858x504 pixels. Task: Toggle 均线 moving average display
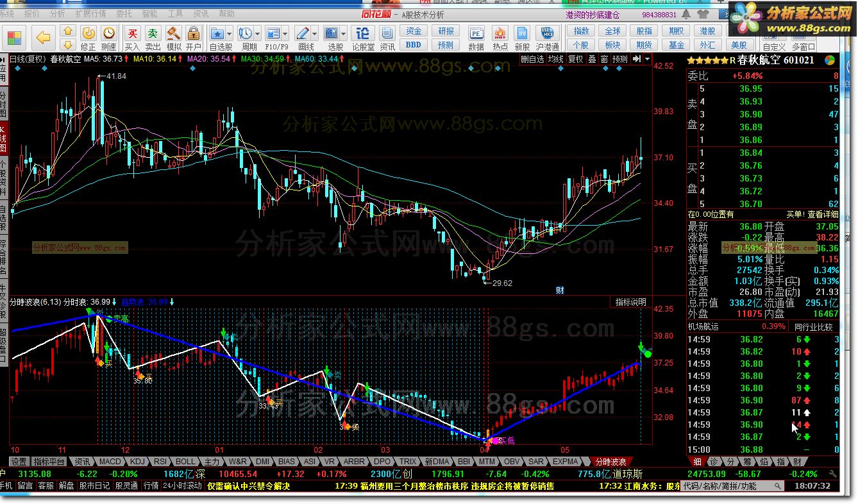click(555, 59)
